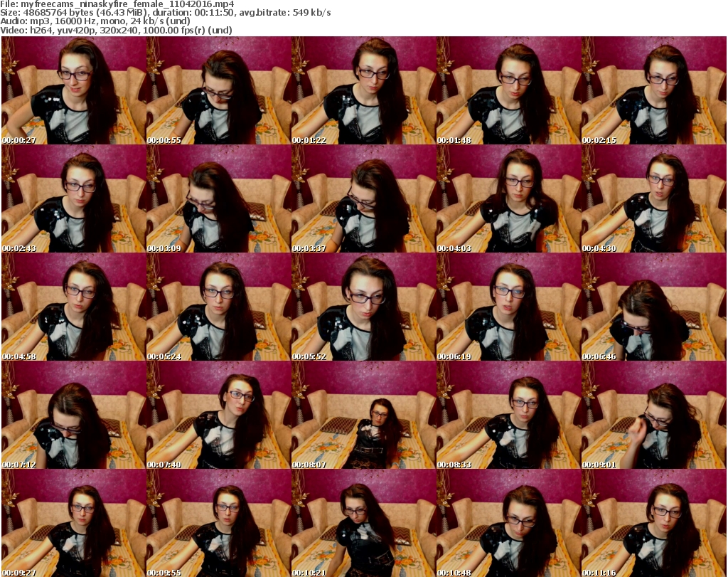Screen dimensions: 728x577
Task: Select the thumbnail stamped 00:09:27
Action: pos(74,523)
